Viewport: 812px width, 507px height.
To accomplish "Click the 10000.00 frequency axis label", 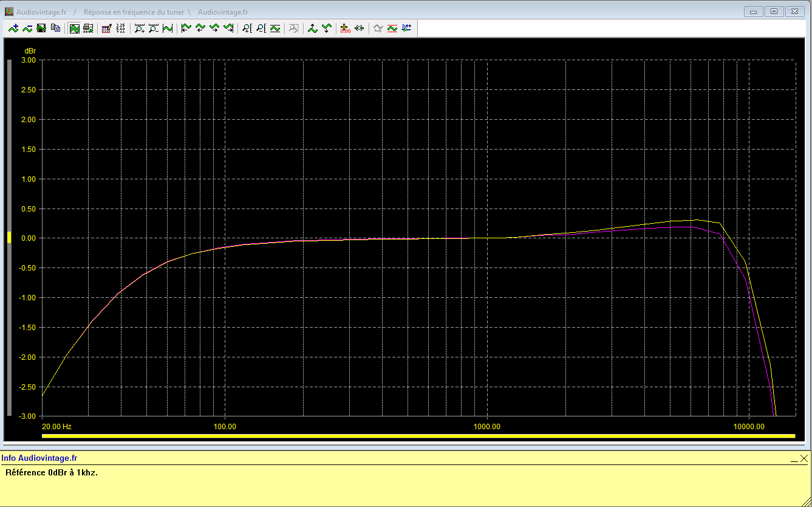I will click(x=749, y=427).
